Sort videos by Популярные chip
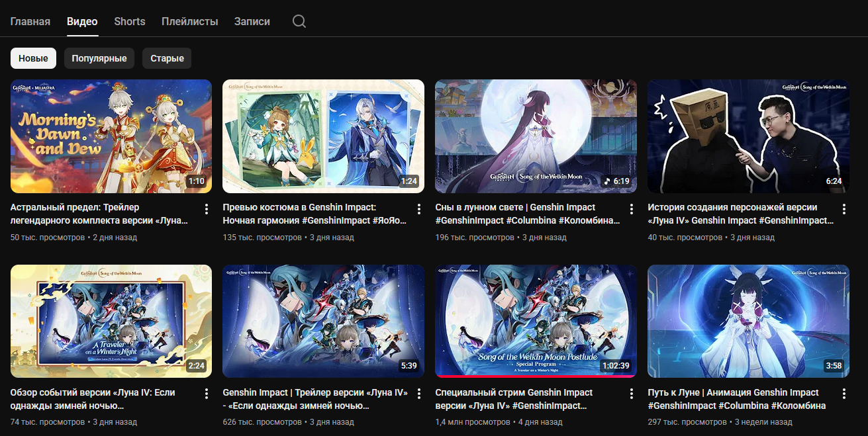The height and width of the screenshot is (436, 868). click(x=99, y=58)
